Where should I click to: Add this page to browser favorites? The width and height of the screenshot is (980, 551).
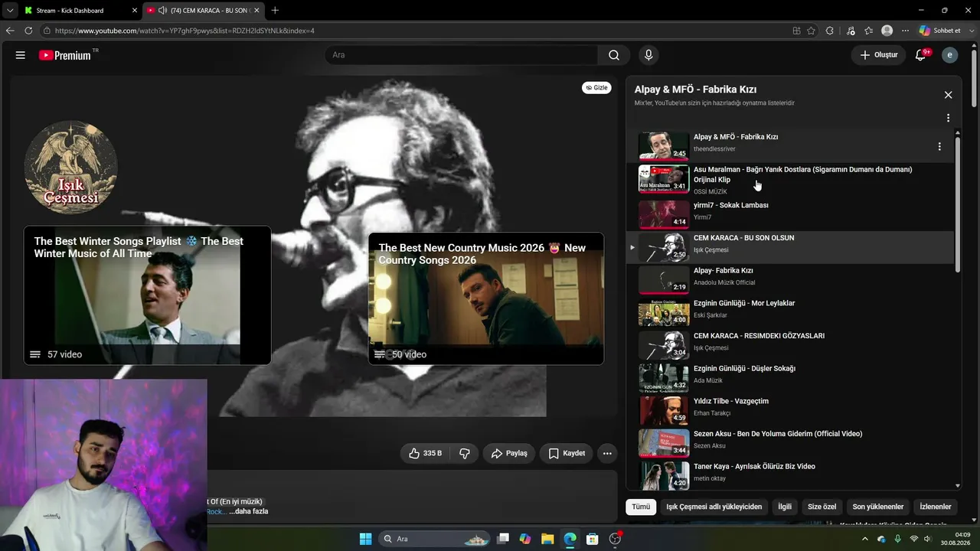click(811, 31)
